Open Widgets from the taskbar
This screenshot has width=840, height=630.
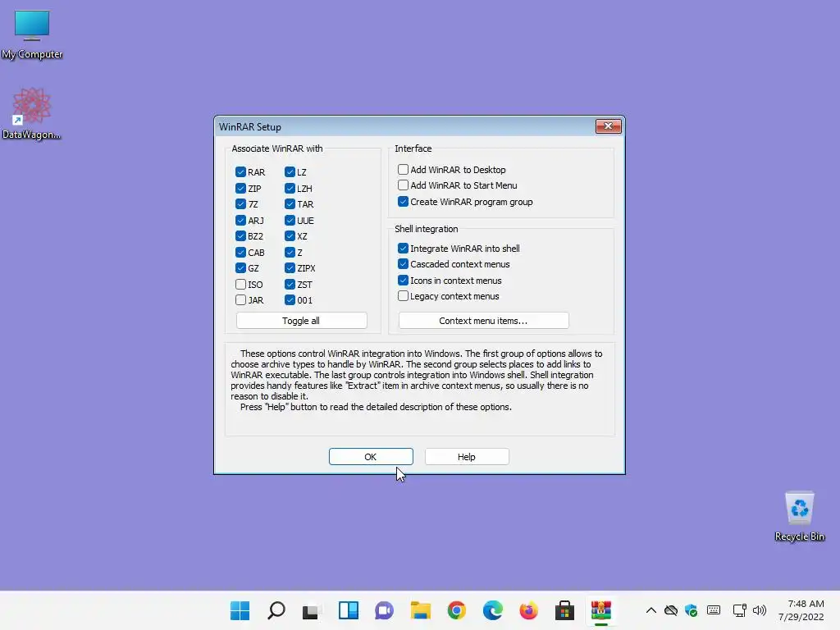348,610
